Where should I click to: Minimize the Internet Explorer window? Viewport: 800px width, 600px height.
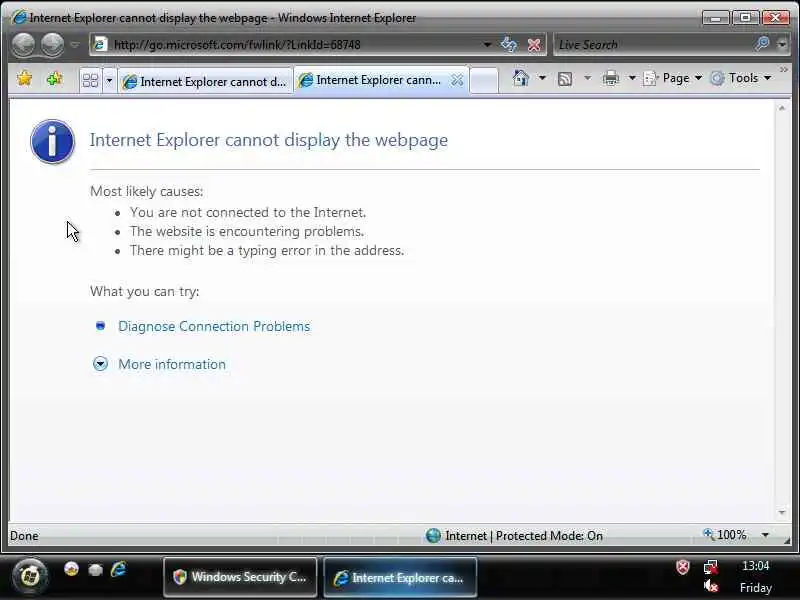click(716, 18)
